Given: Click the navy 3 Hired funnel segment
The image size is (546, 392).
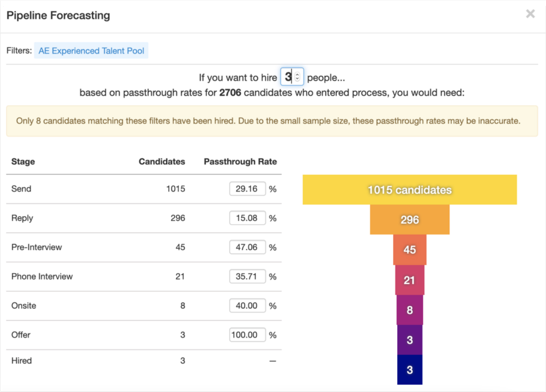Looking at the screenshot, I should (x=409, y=370).
